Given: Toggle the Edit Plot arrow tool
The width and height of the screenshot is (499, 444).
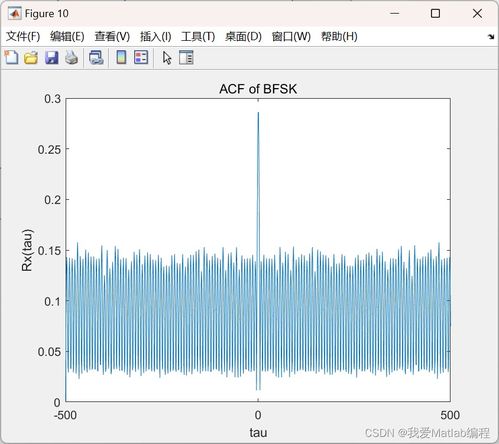Looking at the screenshot, I should (x=167, y=58).
